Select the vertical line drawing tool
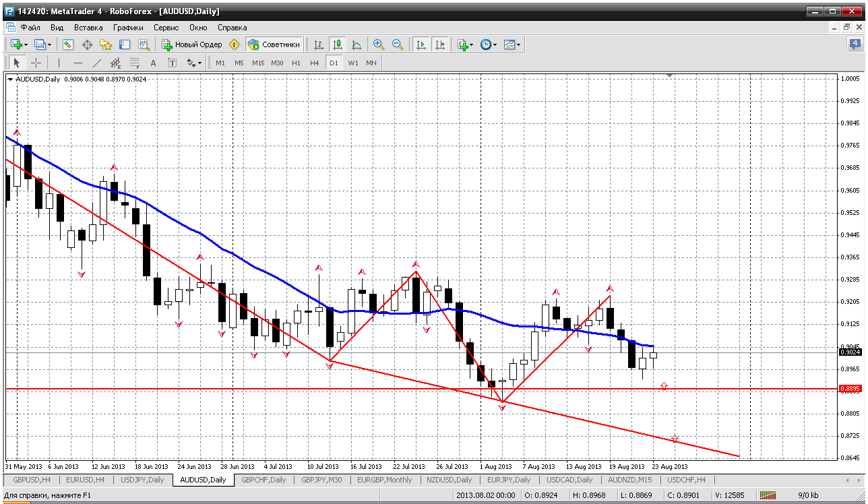The image size is (868, 504). 59,63
